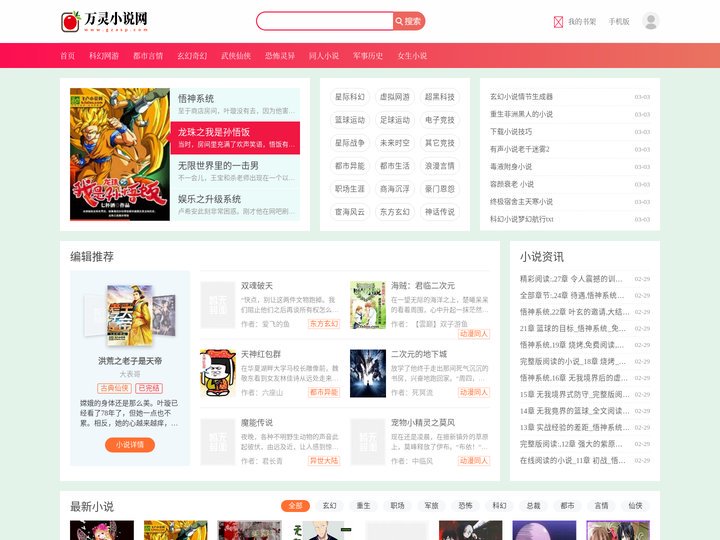This screenshot has height=540, width=720.
Task: Select 无限世界里的一击男 featured entry
Action: tap(235, 171)
